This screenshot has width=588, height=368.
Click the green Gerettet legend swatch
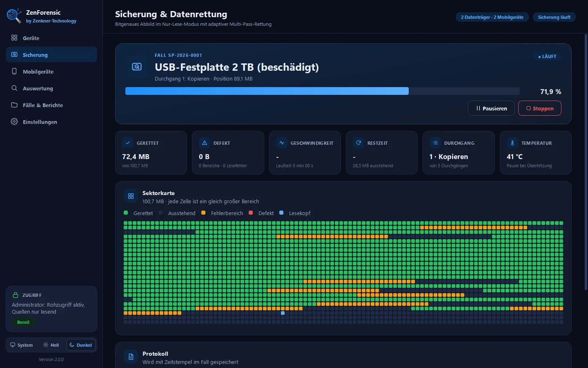[x=126, y=213]
